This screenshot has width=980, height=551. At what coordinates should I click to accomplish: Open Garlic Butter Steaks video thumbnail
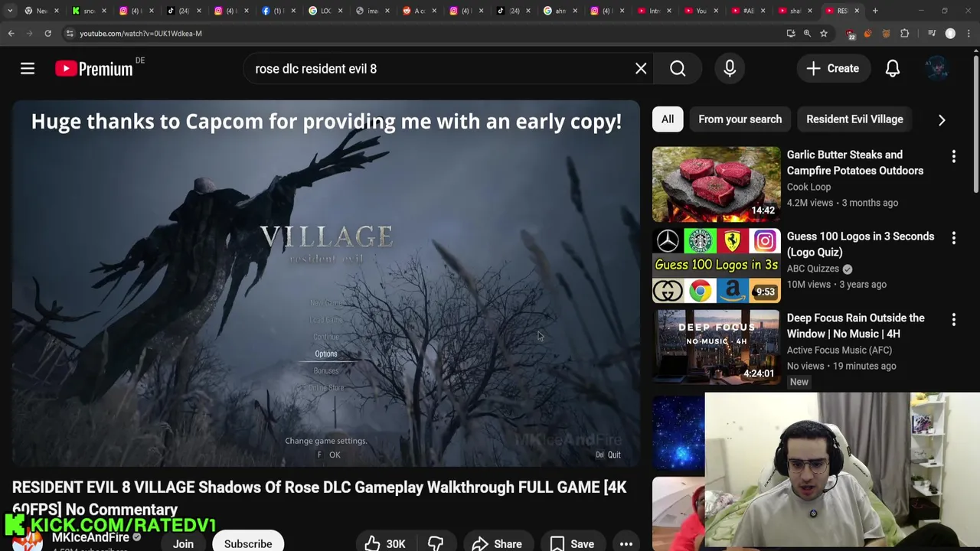(x=717, y=184)
